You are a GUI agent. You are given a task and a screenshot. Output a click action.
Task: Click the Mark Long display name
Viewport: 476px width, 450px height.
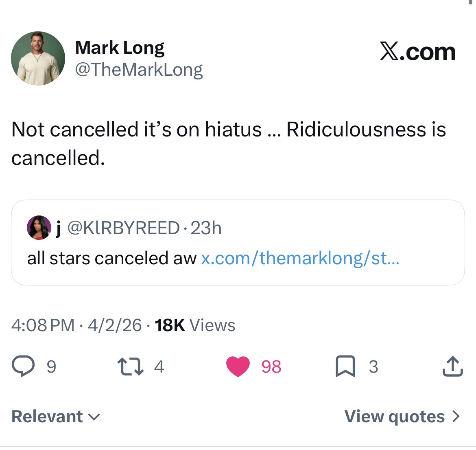tap(120, 48)
